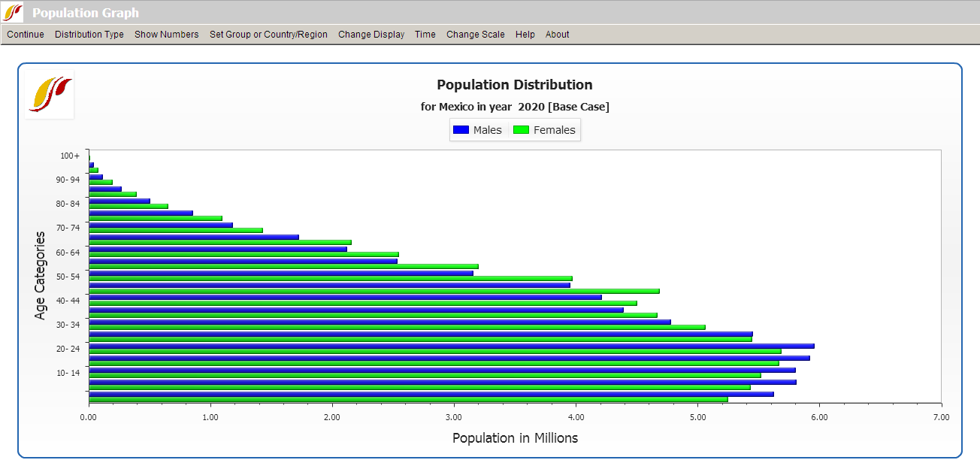Click the Time menu

[x=425, y=35]
